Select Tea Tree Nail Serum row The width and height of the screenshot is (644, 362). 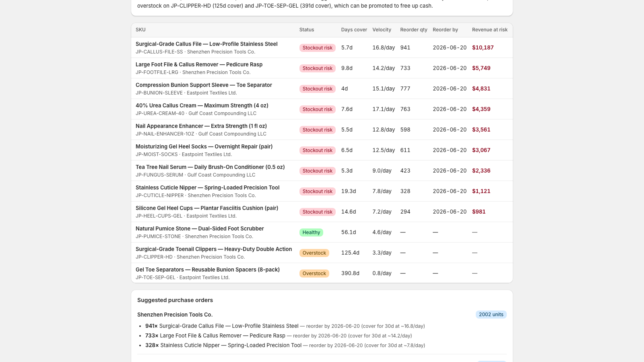point(322,171)
